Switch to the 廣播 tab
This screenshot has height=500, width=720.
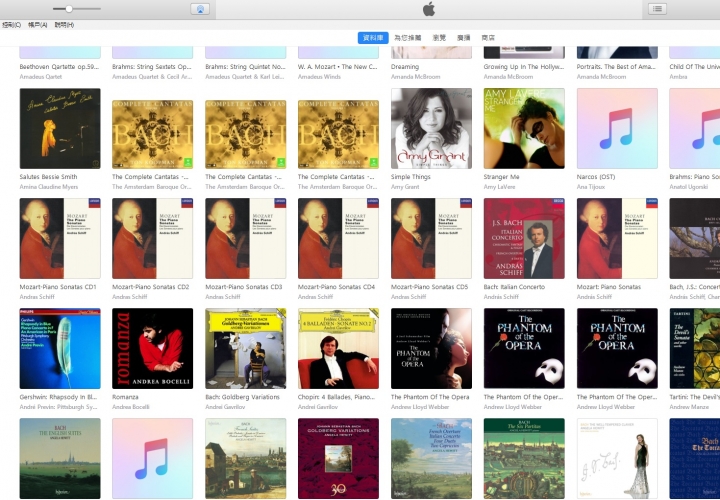[464, 38]
